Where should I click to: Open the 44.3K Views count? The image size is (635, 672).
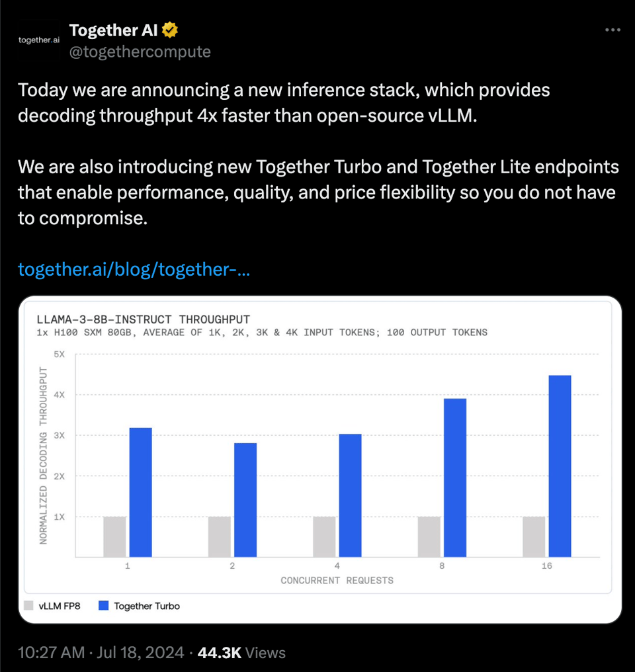click(x=241, y=653)
